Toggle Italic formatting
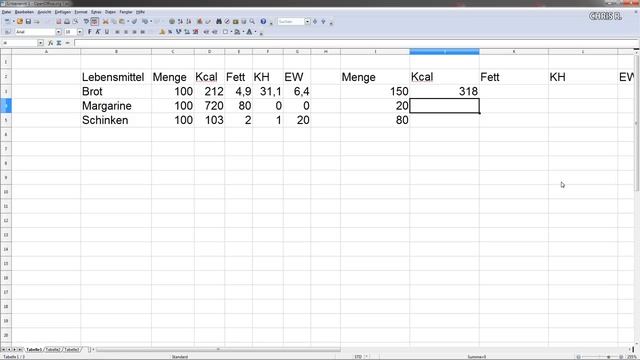Screen dimensions: 640x360 tap(98, 32)
